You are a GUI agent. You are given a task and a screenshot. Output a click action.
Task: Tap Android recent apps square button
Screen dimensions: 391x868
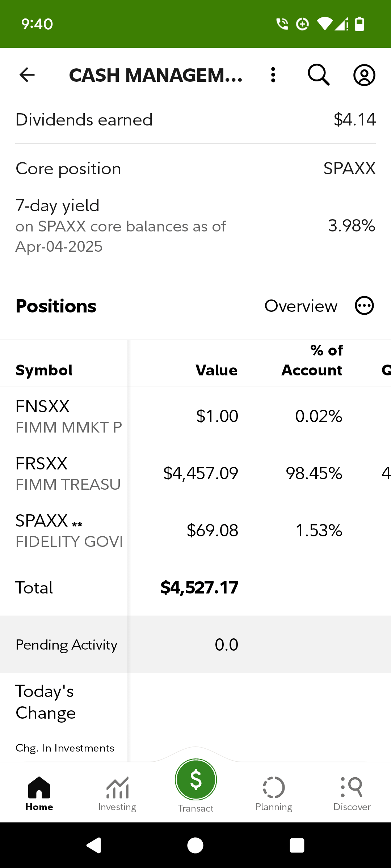[x=297, y=846]
